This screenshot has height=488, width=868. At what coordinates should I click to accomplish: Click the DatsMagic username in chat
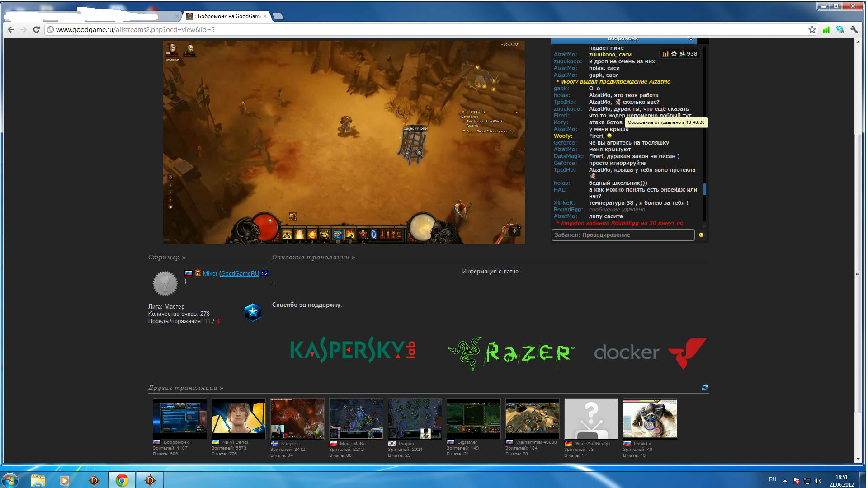(x=569, y=156)
